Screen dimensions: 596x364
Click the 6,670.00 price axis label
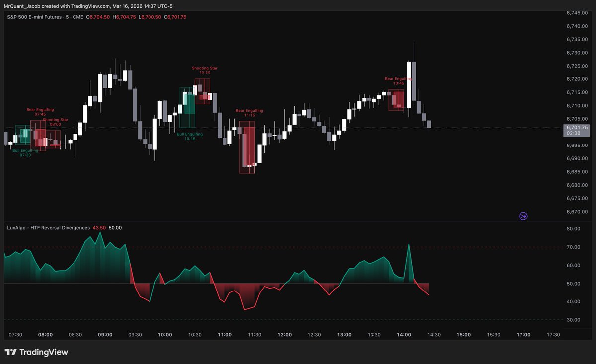click(577, 212)
